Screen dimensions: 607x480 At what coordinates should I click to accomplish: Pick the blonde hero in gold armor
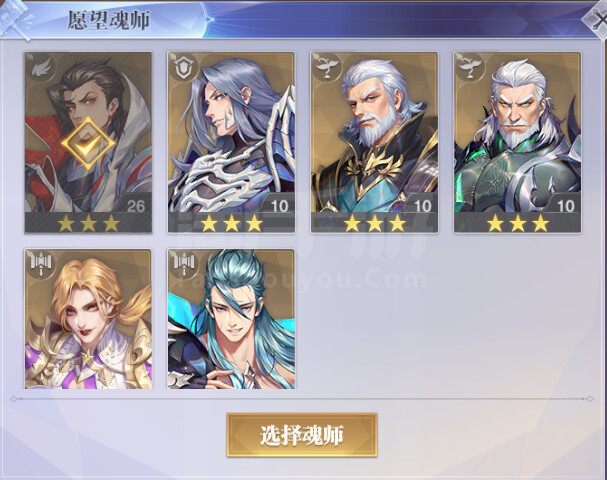point(88,319)
